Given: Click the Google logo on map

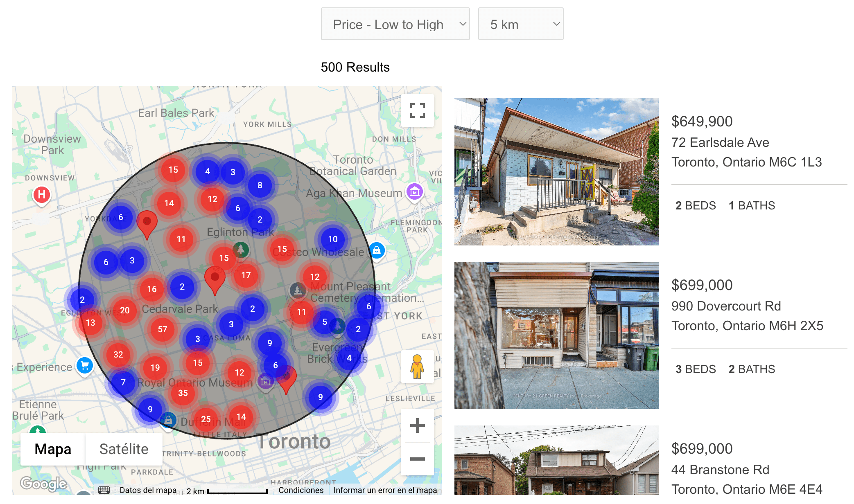Looking at the screenshot, I should [x=43, y=484].
